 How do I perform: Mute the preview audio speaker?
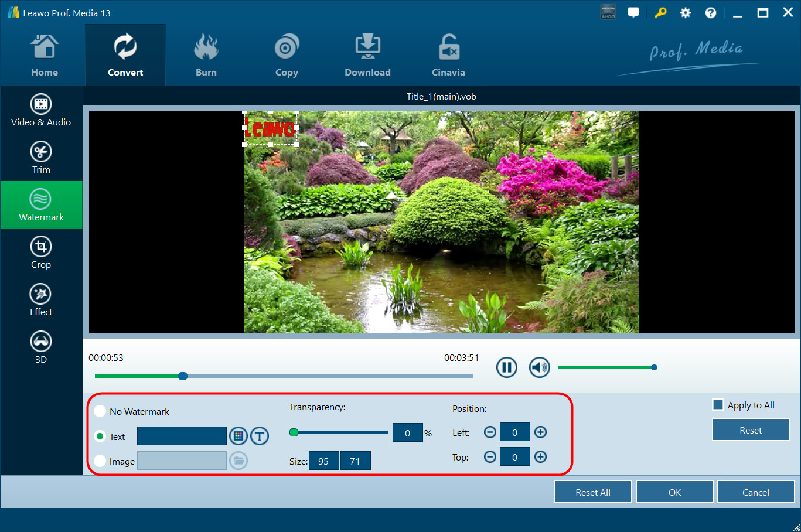(x=540, y=367)
